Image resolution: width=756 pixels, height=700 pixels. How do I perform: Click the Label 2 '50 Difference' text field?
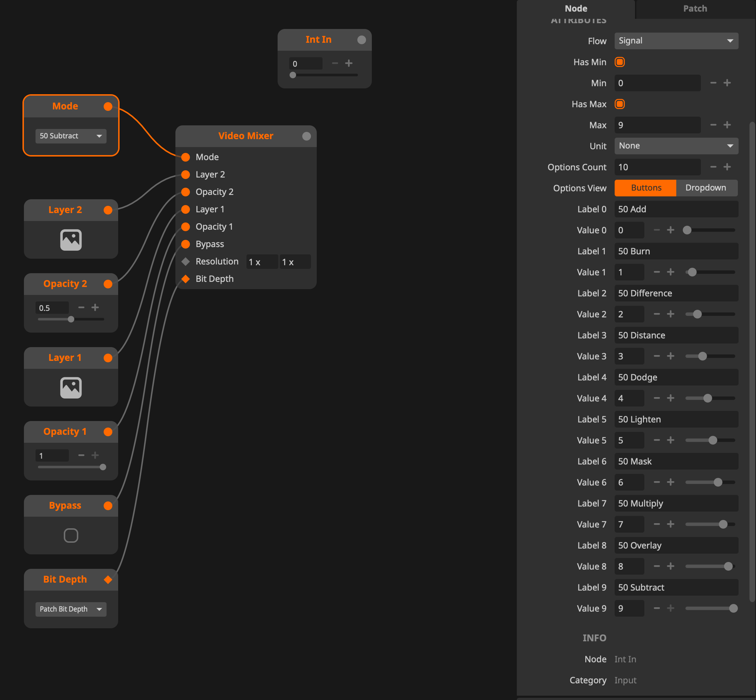click(x=676, y=293)
